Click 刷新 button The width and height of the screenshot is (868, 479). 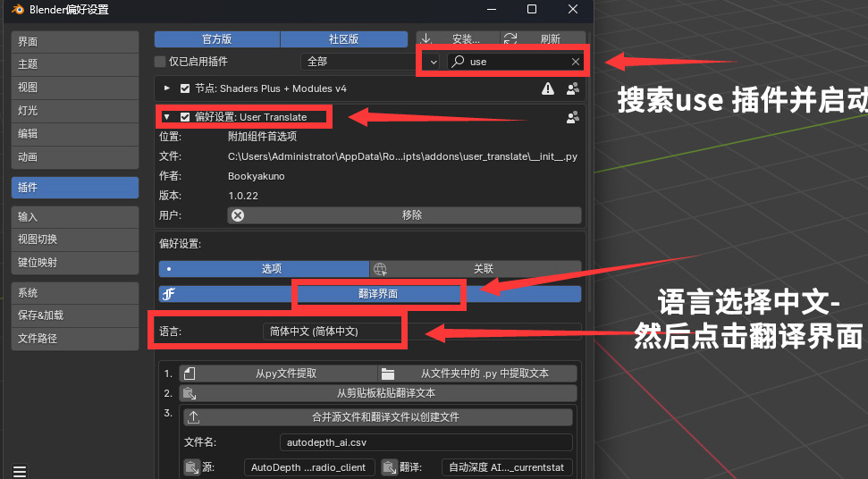[543, 38]
